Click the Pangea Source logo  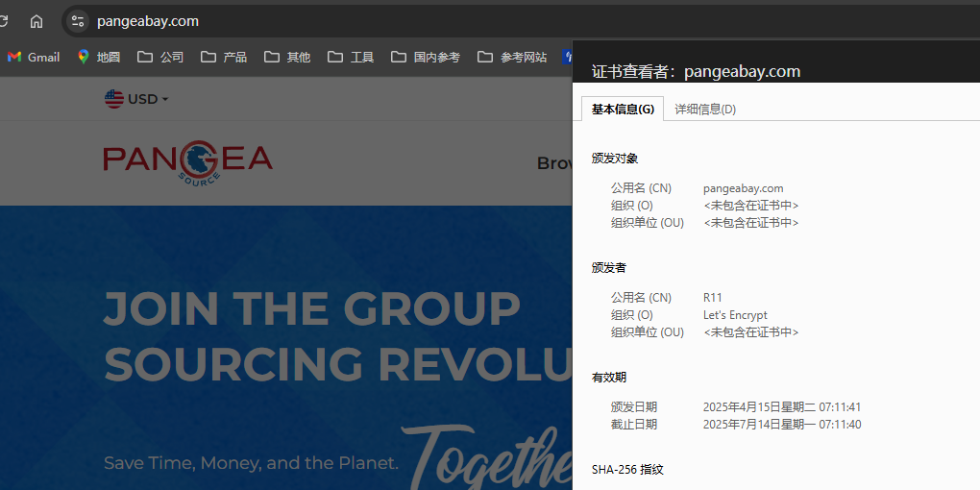click(187, 161)
